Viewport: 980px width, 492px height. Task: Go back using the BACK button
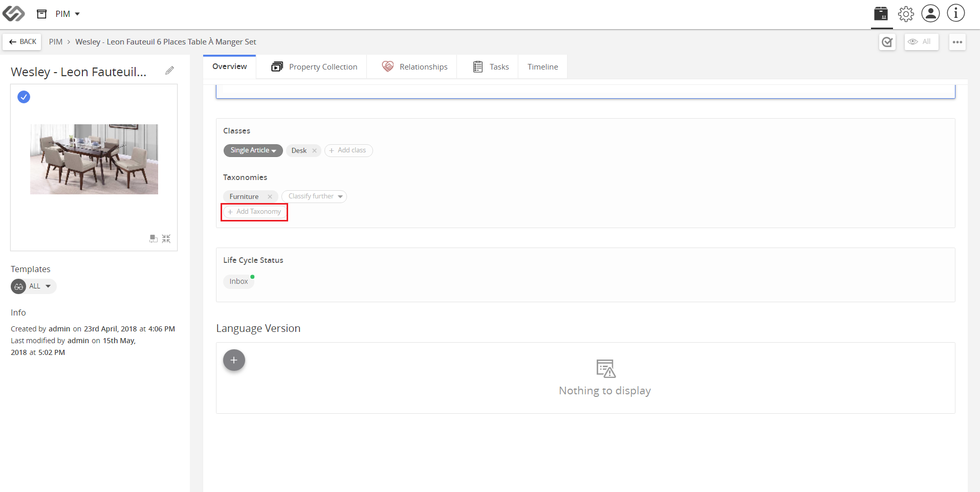pos(23,42)
